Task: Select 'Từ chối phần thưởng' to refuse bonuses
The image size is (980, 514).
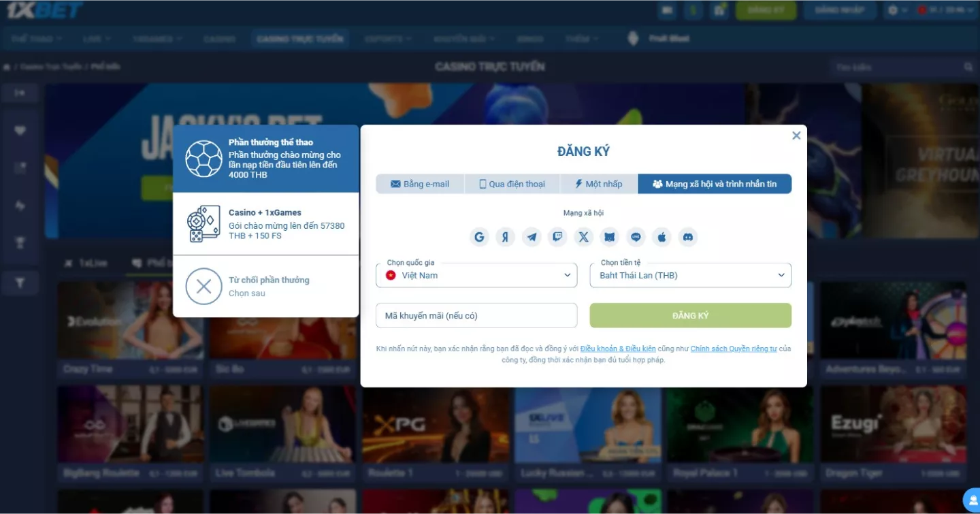Action: pyautogui.click(x=266, y=285)
